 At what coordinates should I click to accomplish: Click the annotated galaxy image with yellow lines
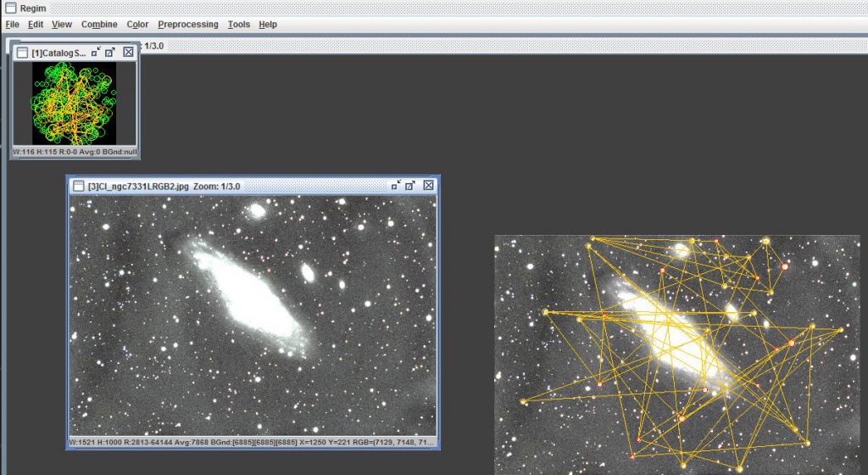677,355
